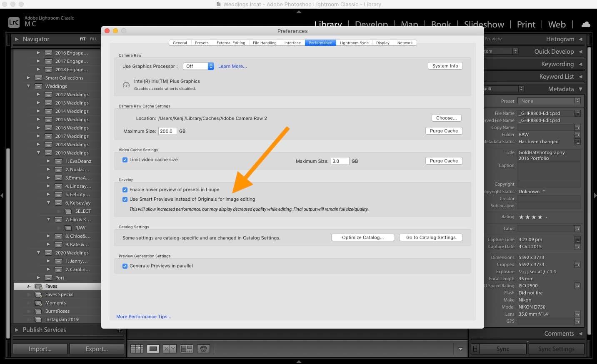This screenshot has height=364, width=597.
Task: Switch to the Presets preferences tab
Action: tap(202, 43)
